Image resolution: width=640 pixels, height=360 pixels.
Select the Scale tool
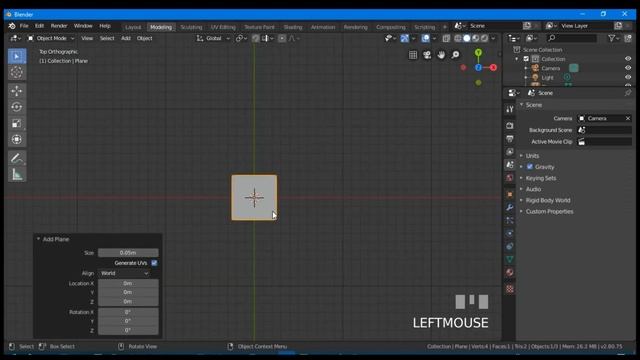click(17, 123)
